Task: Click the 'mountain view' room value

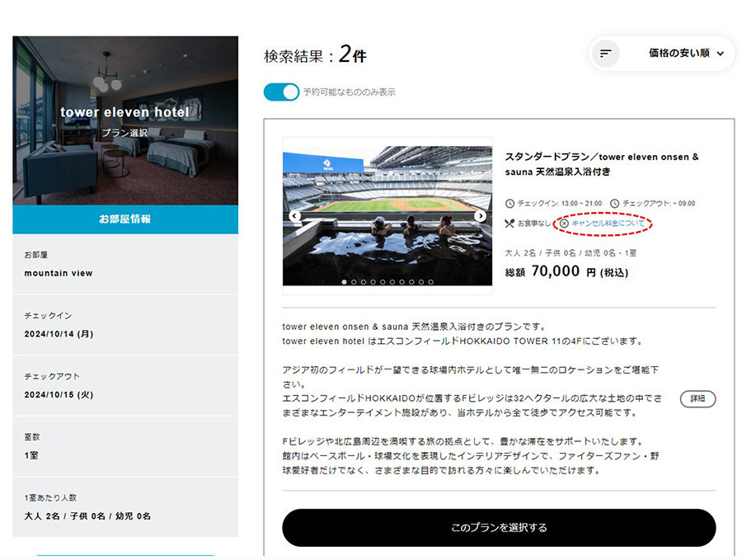Action: click(59, 273)
